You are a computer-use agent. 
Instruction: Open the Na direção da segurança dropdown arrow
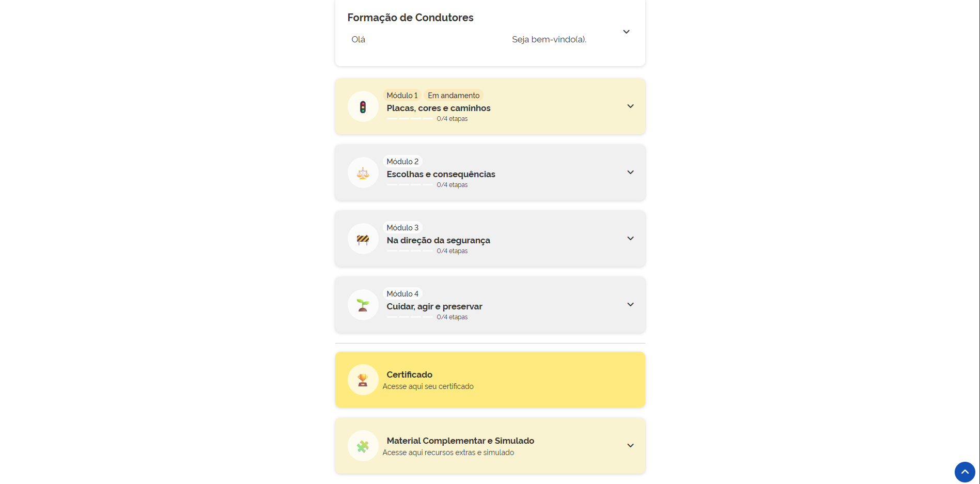click(630, 239)
